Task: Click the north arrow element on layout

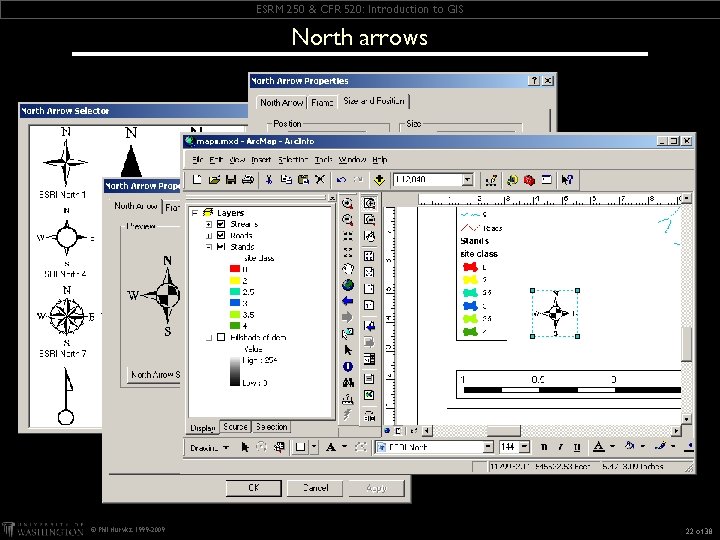Action: tap(555, 314)
